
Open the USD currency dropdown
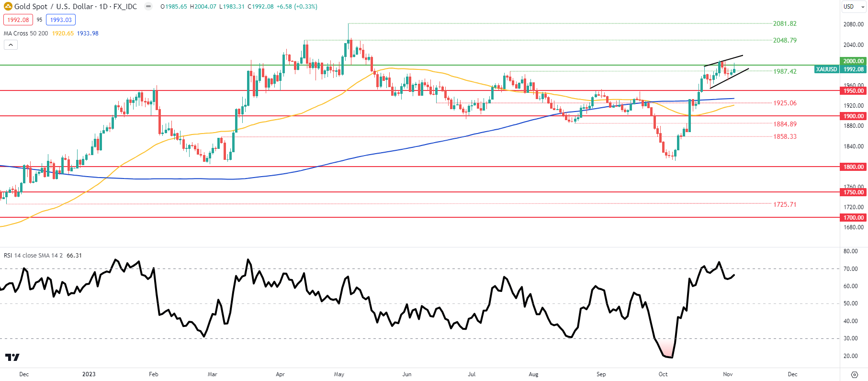click(x=854, y=7)
